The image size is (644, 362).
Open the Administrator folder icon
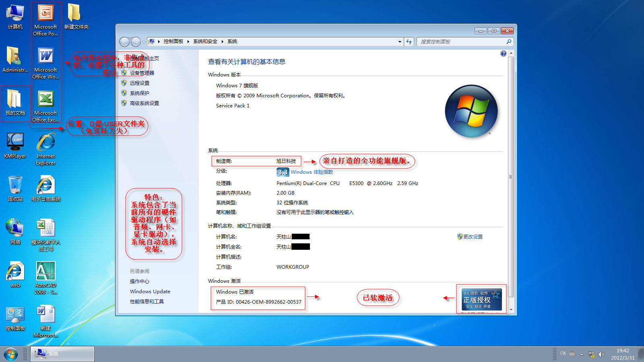tap(15, 60)
